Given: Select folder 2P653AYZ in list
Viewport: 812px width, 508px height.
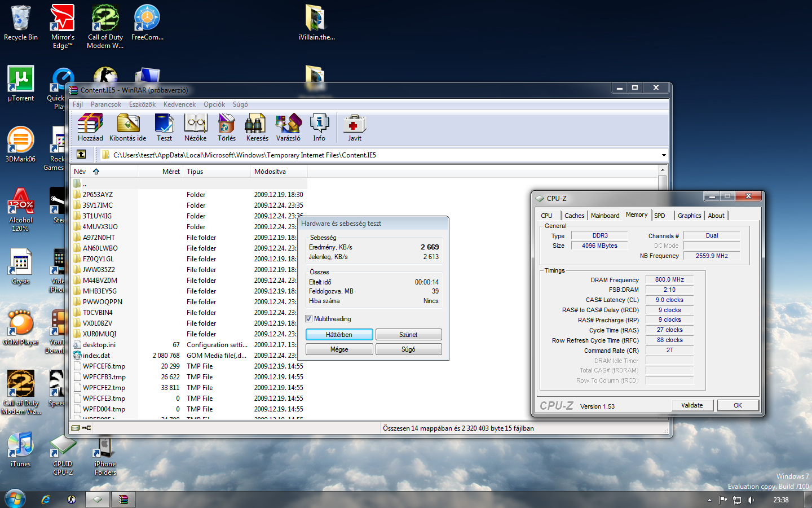Looking at the screenshot, I should click(189, 195).
